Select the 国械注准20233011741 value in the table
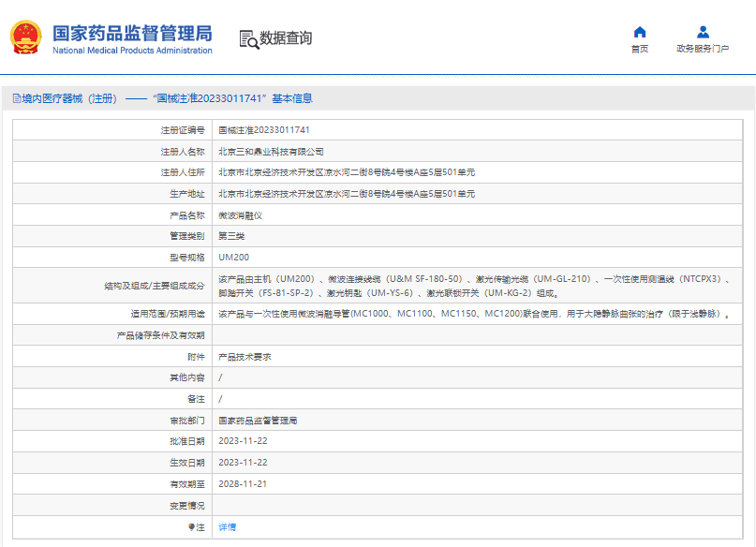This screenshot has width=756, height=547. (264, 130)
